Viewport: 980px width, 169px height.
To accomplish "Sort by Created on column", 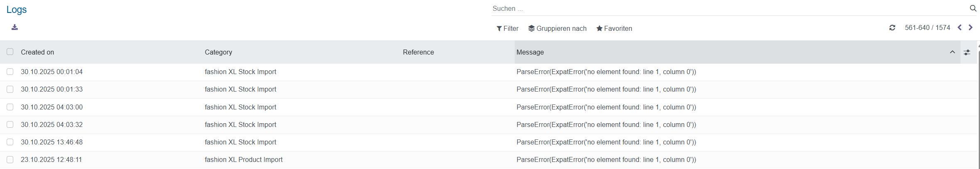I will [37, 52].
